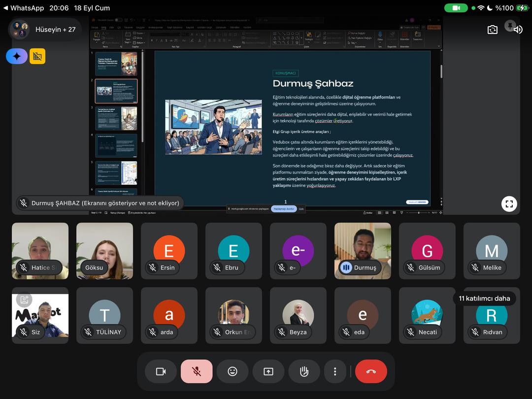The image size is (532, 399).
Task: Tap the speaker audio output icon
Action: coord(518,30)
